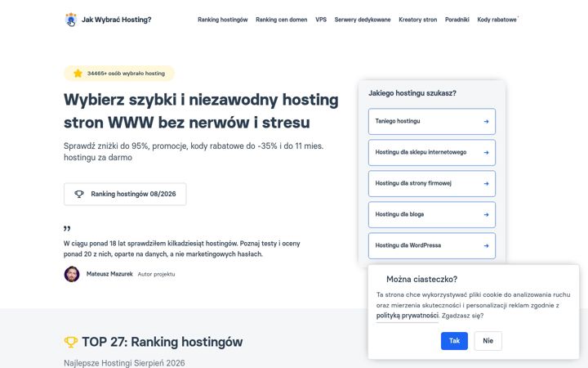Open the polityką prywatności link
Image resolution: width=588 pixels, height=368 pixels.
click(408, 316)
